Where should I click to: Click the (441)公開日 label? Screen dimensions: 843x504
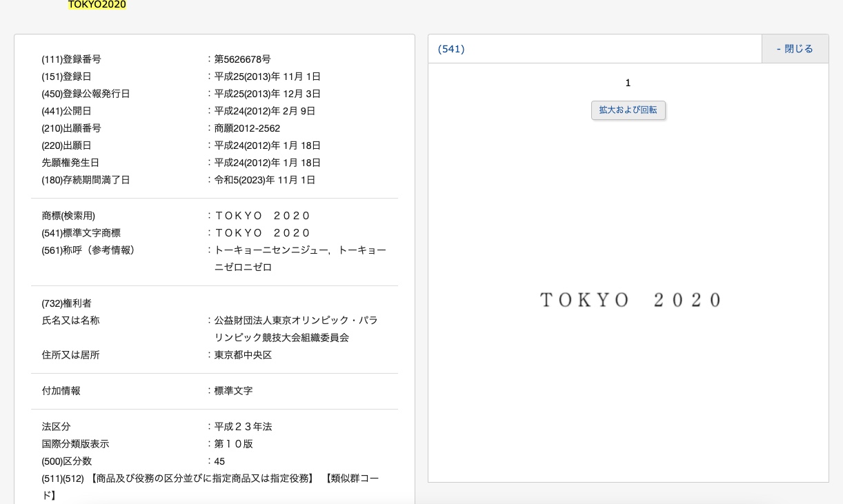click(66, 111)
